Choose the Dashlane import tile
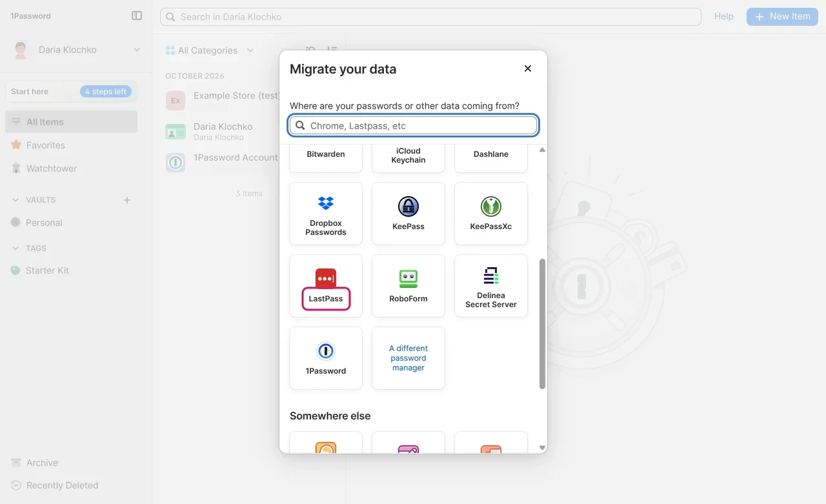The image size is (826, 504). point(491,159)
